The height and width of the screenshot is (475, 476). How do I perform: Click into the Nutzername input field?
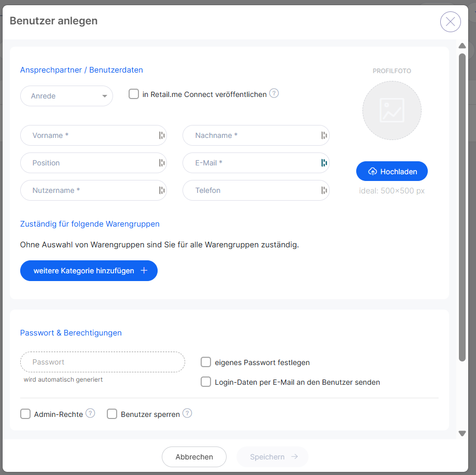click(88, 190)
